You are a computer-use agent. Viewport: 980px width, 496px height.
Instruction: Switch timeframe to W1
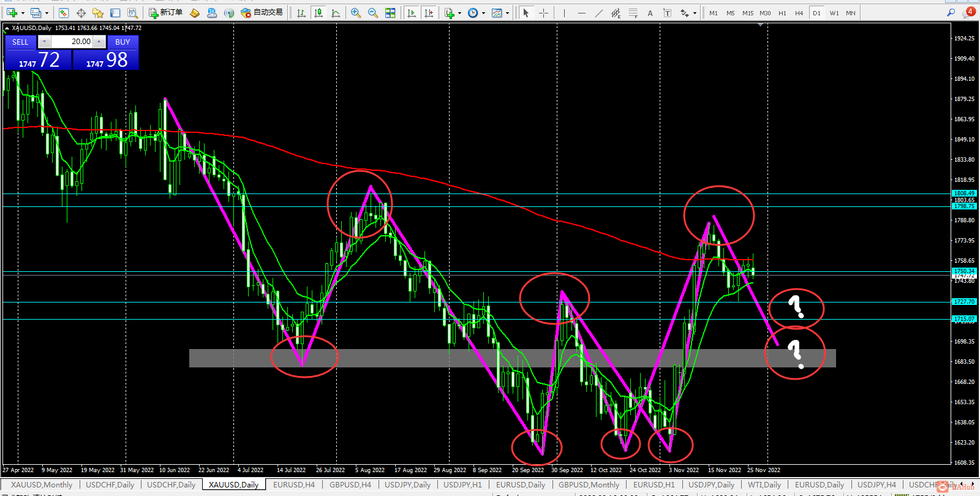click(834, 13)
